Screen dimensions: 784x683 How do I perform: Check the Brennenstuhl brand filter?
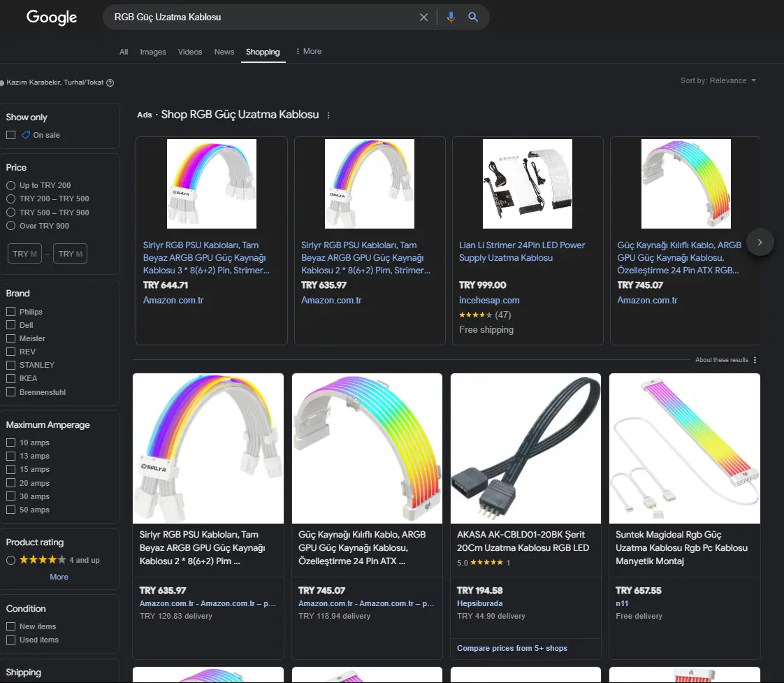coord(10,391)
